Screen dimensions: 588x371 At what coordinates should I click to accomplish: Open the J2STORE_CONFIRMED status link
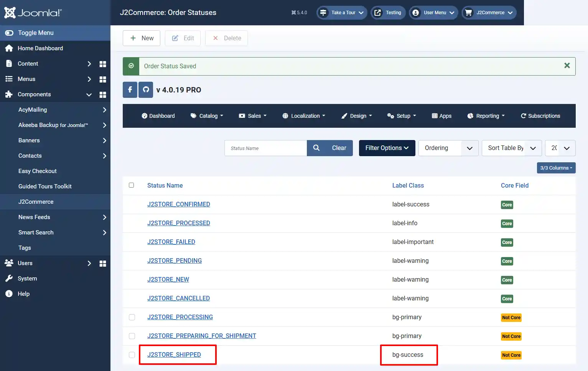tap(179, 204)
